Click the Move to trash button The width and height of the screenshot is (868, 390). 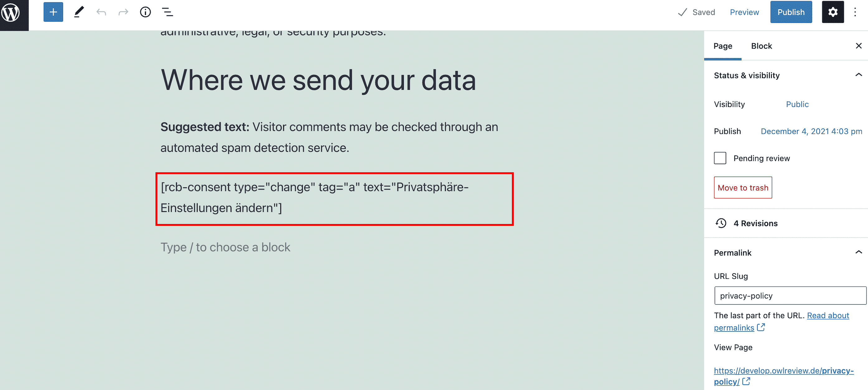click(x=743, y=188)
